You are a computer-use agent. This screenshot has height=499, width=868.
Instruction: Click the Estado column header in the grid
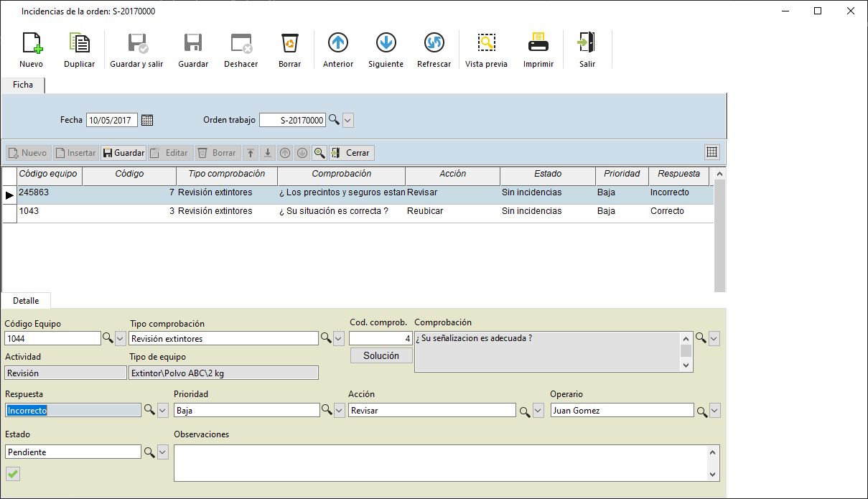(x=548, y=174)
